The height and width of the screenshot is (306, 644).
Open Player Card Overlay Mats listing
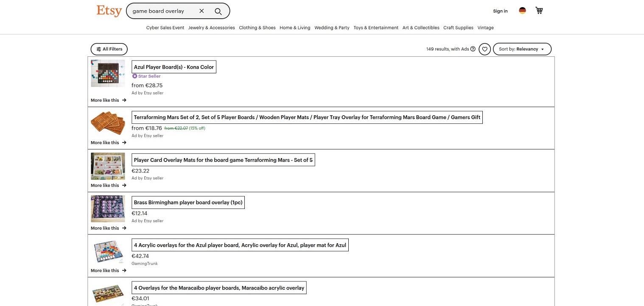click(x=223, y=160)
